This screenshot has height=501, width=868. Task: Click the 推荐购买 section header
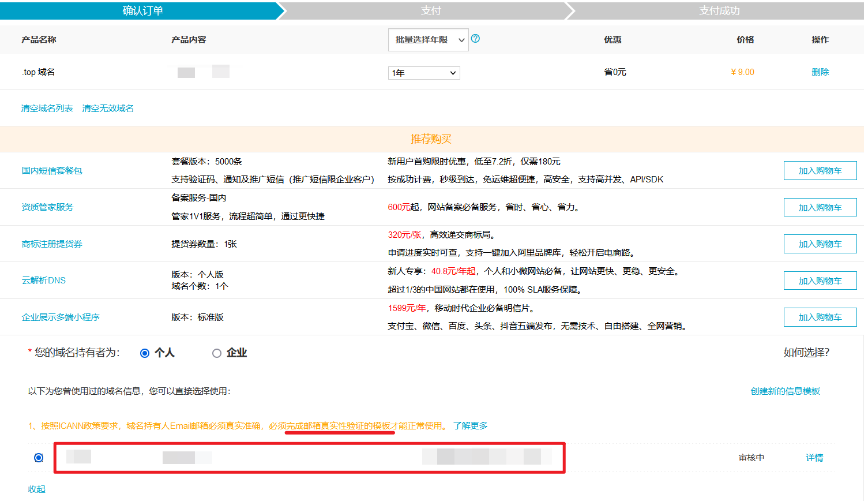pos(431,139)
